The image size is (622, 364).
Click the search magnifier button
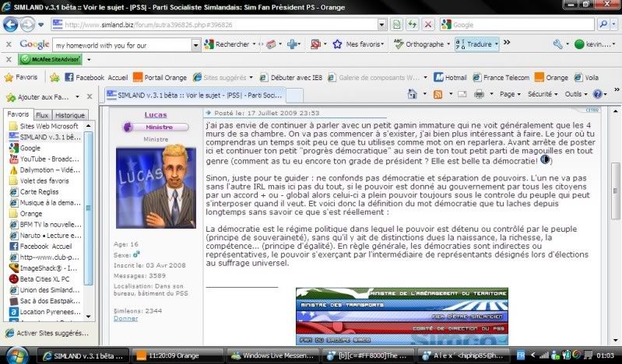603,25
